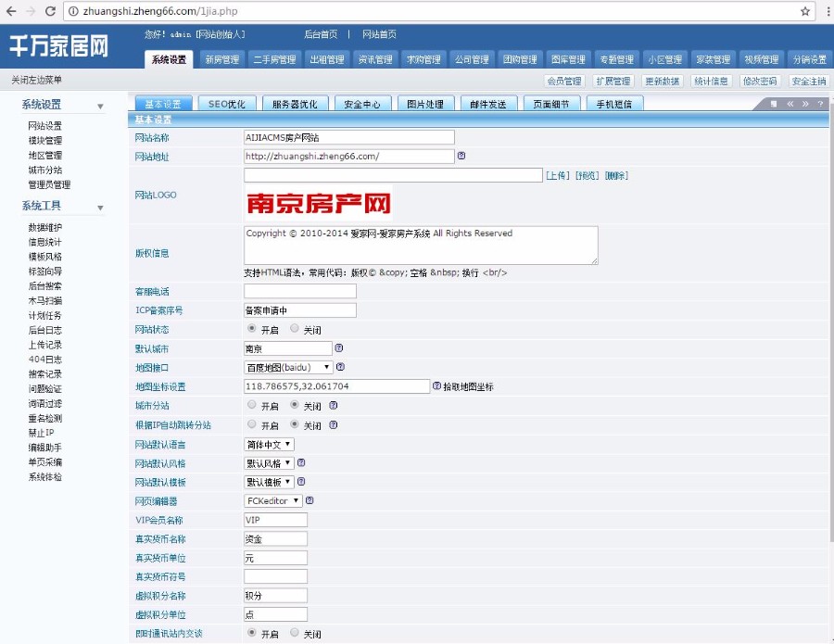The height and width of the screenshot is (644, 834).
Task: Enable 开启 for 根据IP自动跳转分站
Action: coord(252,423)
